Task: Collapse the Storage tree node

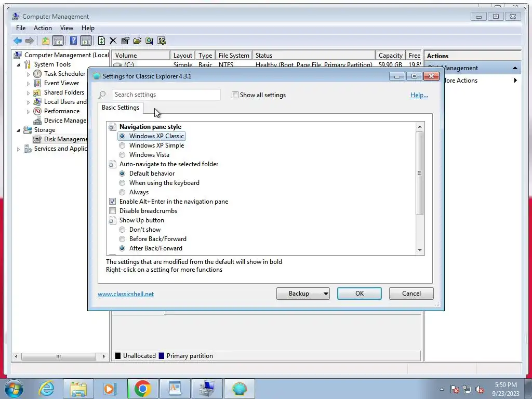Action: [x=18, y=130]
